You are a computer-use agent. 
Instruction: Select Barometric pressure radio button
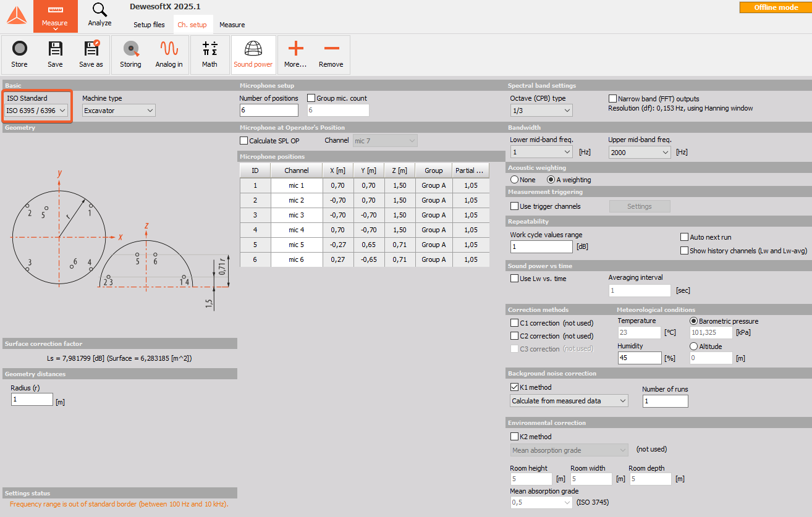694,321
